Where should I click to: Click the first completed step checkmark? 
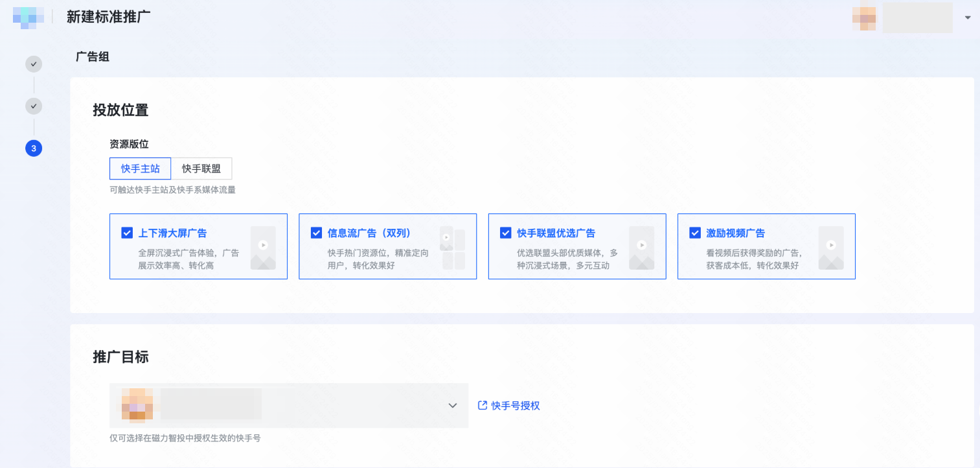[34, 64]
